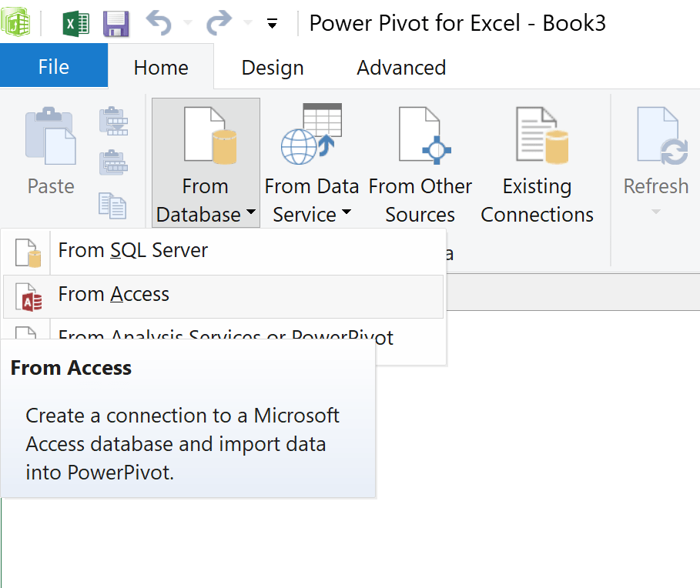Click the From Database label text
700x588 pixels.
[199, 200]
